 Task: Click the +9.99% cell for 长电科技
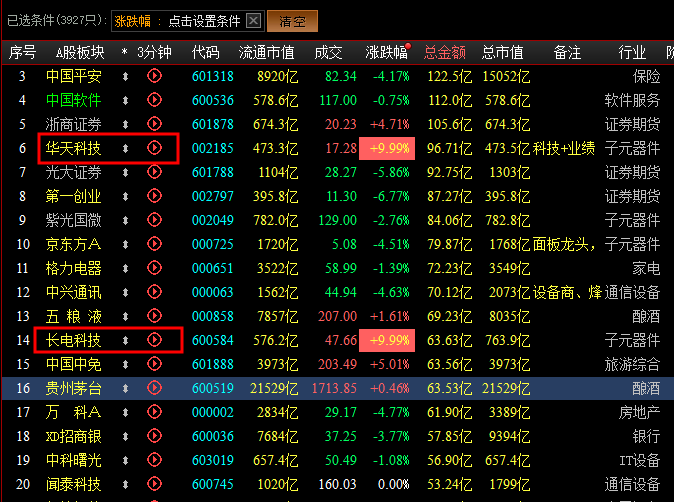(x=387, y=341)
